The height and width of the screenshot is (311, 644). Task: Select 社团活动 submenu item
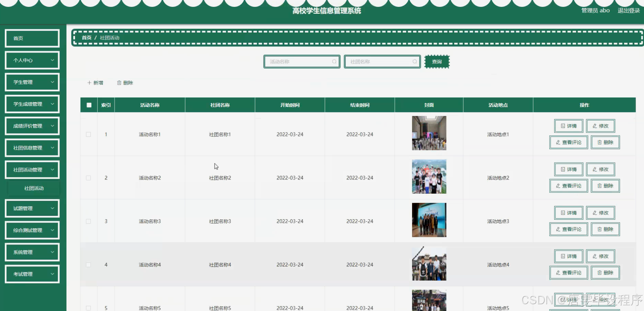coord(34,188)
